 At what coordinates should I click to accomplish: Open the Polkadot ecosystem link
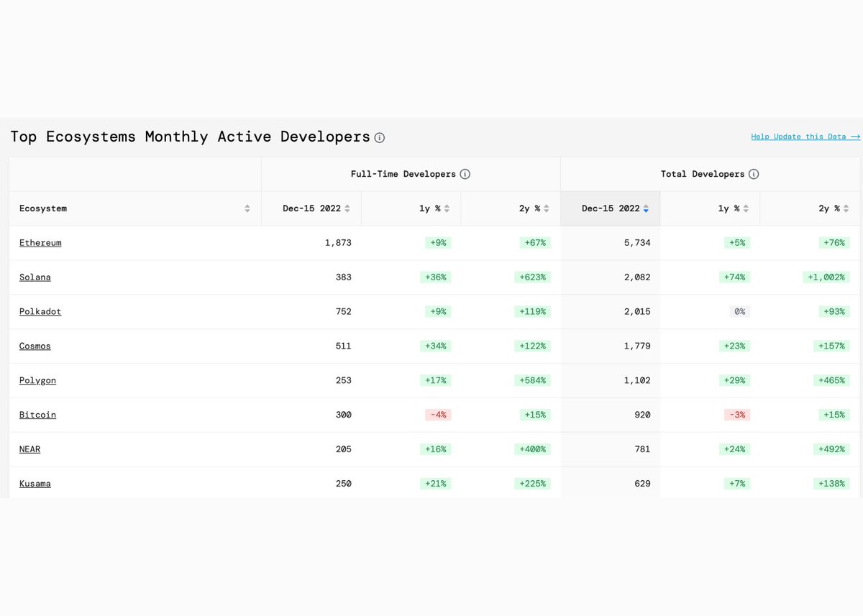(x=40, y=312)
